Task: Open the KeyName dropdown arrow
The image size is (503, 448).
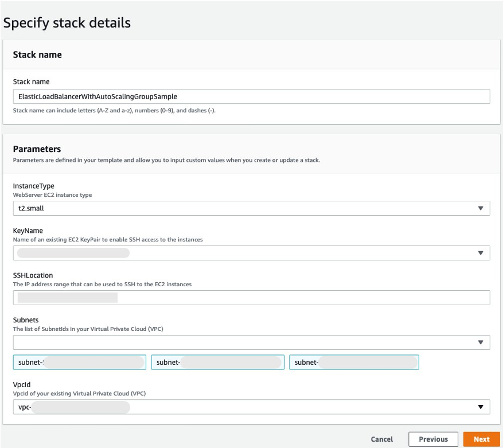Action: (481, 252)
